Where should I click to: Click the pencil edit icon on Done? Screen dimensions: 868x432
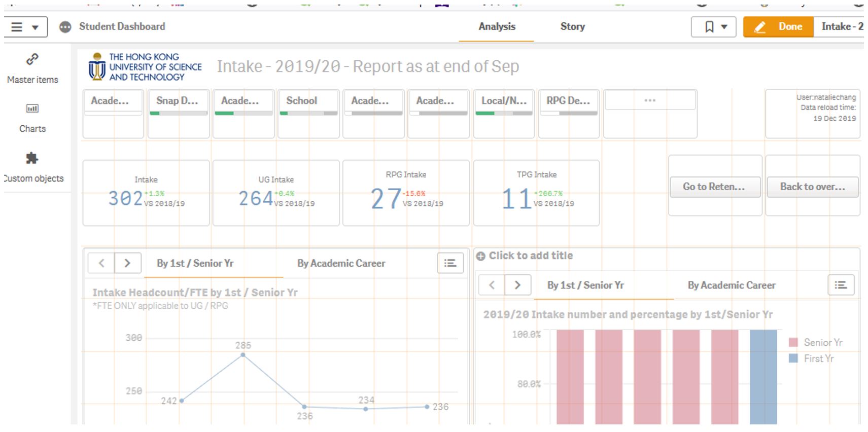pyautogui.click(x=759, y=27)
